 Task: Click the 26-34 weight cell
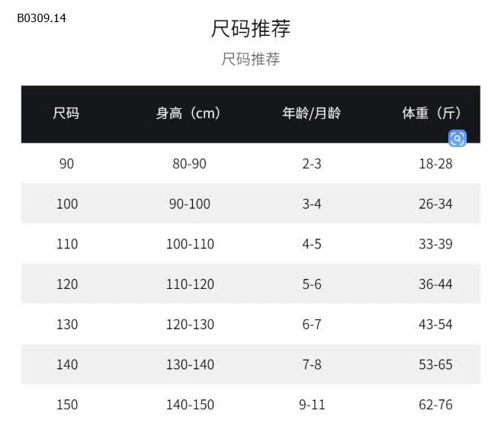tap(435, 204)
